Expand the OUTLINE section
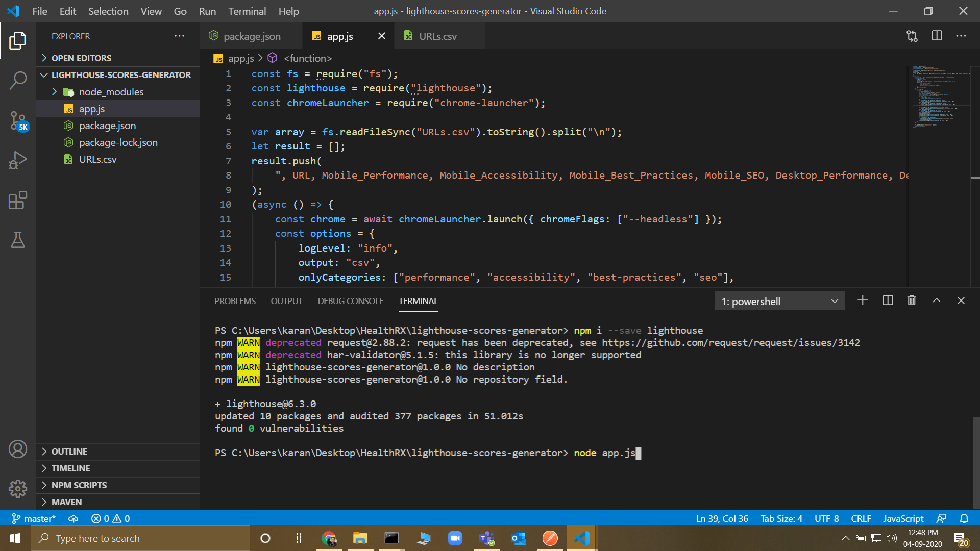The height and width of the screenshot is (551, 980). [69, 452]
